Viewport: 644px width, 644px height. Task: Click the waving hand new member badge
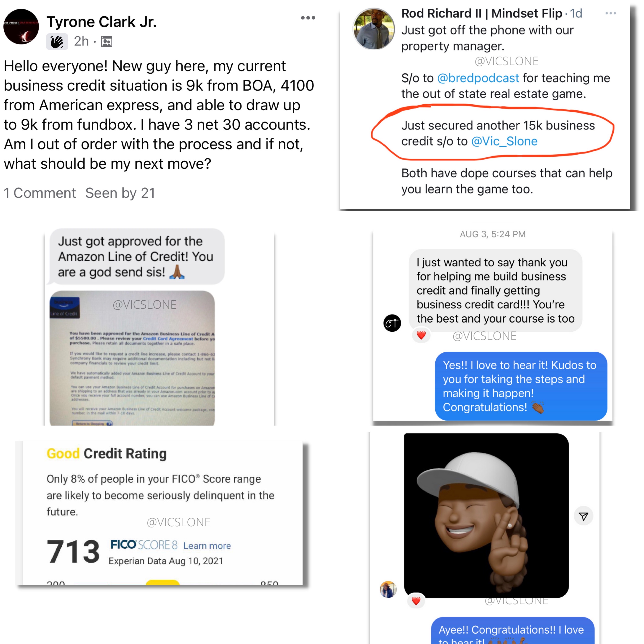click(x=57, y=42)
